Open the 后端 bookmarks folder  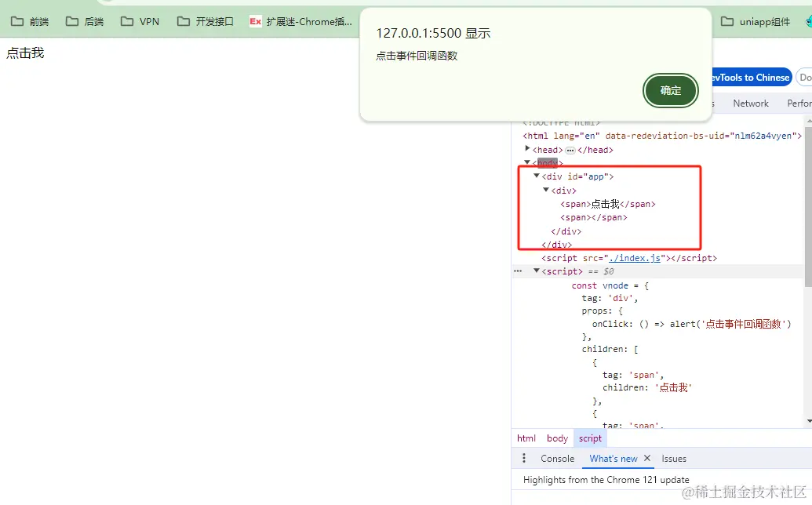(x=85, y=22)
